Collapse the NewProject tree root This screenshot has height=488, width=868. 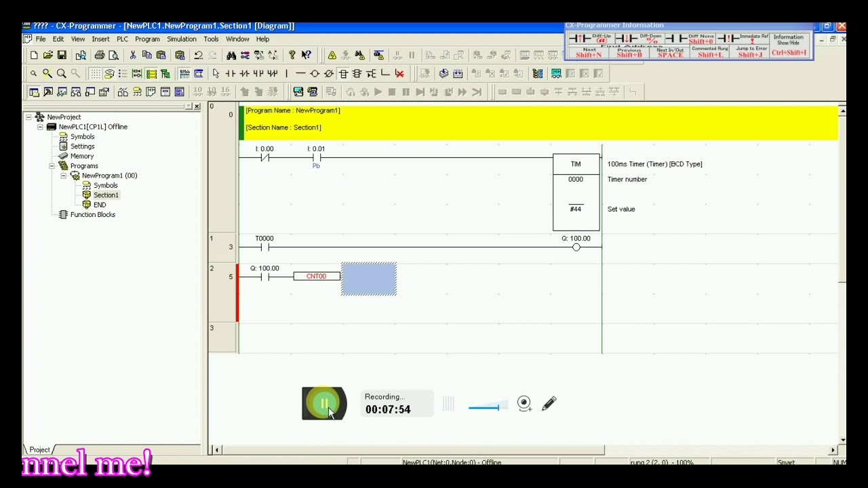[x=28, y=117]
